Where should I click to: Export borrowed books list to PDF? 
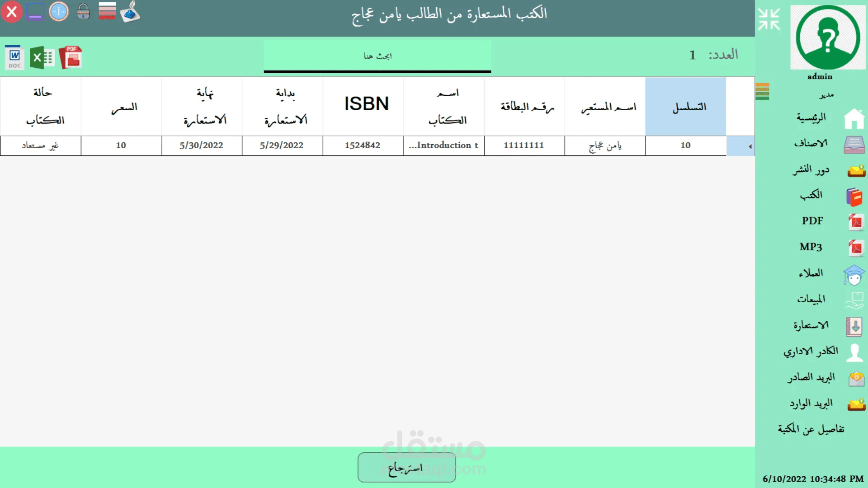71,57
